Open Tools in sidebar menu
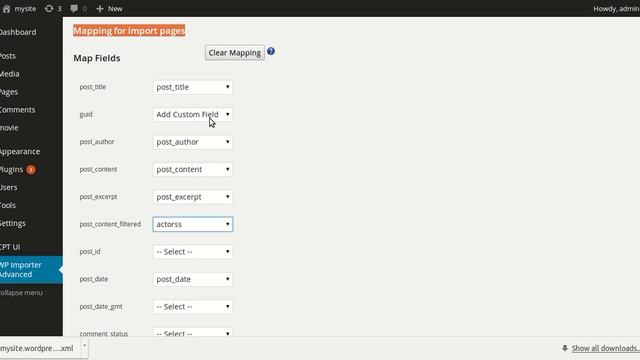Screen dimensions: 640x360 click(8, 205)
